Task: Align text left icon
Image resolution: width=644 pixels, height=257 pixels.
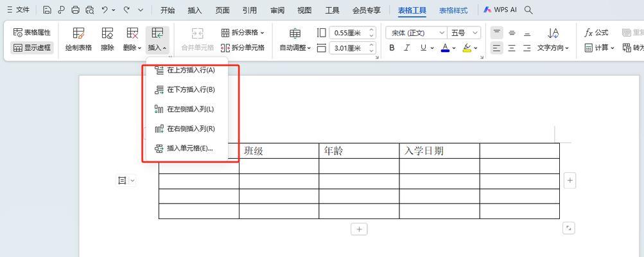Action: click(x=497, y=48)
